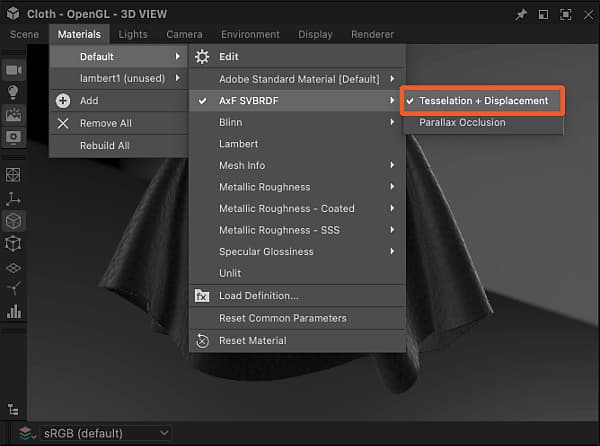Click Rebuild All in Materials menu
The image size is (600, 446).
pos(118,146)
